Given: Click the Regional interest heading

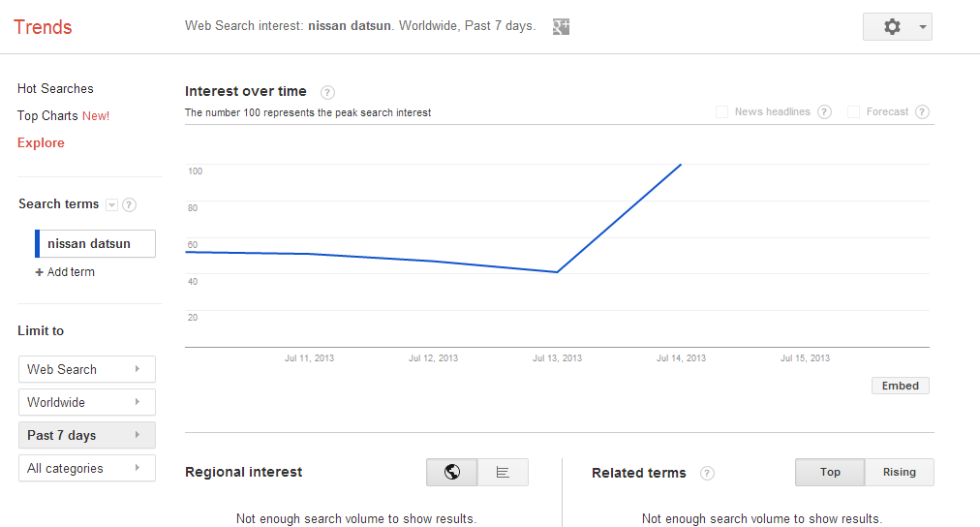Looking at the screenshot, I should pyautogui.click(x=244, y=472).
